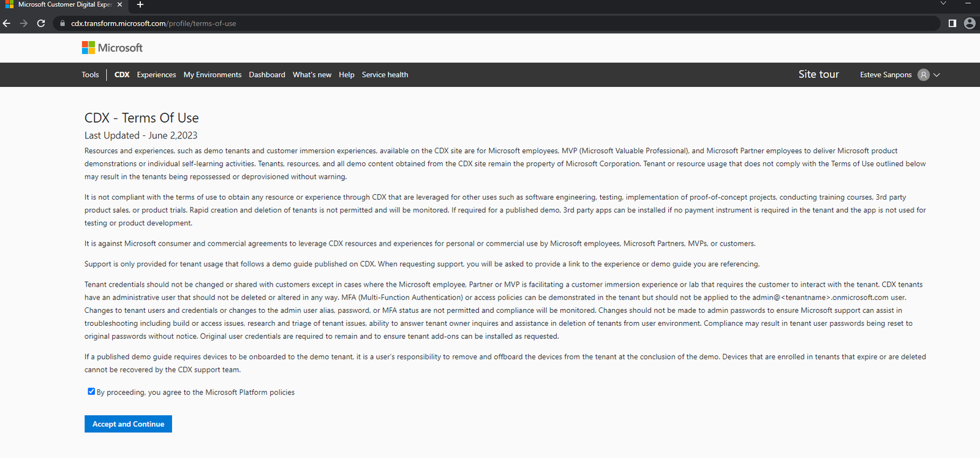Click the browser tab search chevron
The width and height of the screenshot is (980, 458).
(x=943, y=4)
